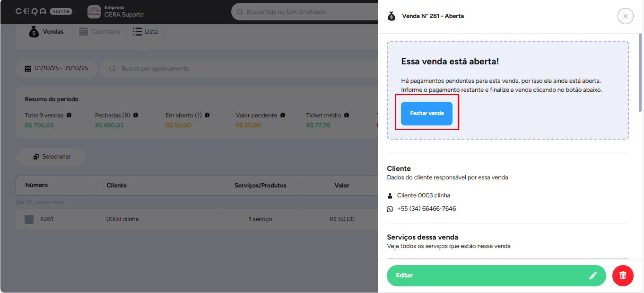Viewport: 644px width, 293px height.
Task: Click the pencil icon on Editar
Action: pyautogui.click(x=593, y=275)
